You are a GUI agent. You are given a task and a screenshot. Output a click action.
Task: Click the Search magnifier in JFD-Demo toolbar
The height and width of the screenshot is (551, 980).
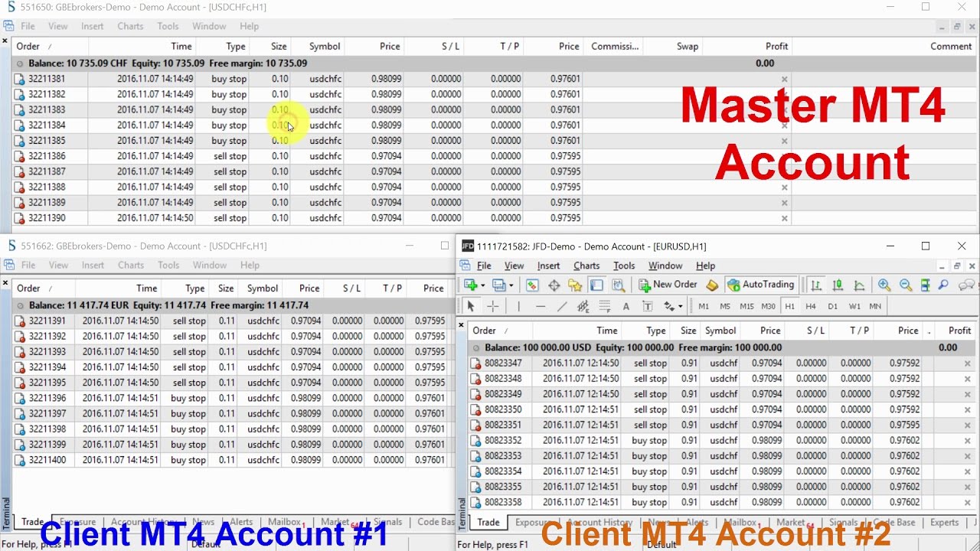(x=943, y=285)
